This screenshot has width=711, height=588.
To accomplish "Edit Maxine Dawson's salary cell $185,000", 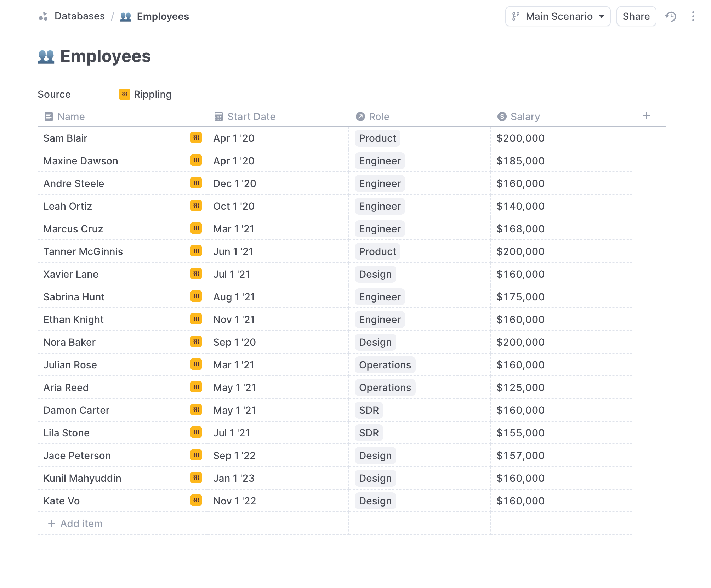I will pyautogui.click(x=520, y=161).
